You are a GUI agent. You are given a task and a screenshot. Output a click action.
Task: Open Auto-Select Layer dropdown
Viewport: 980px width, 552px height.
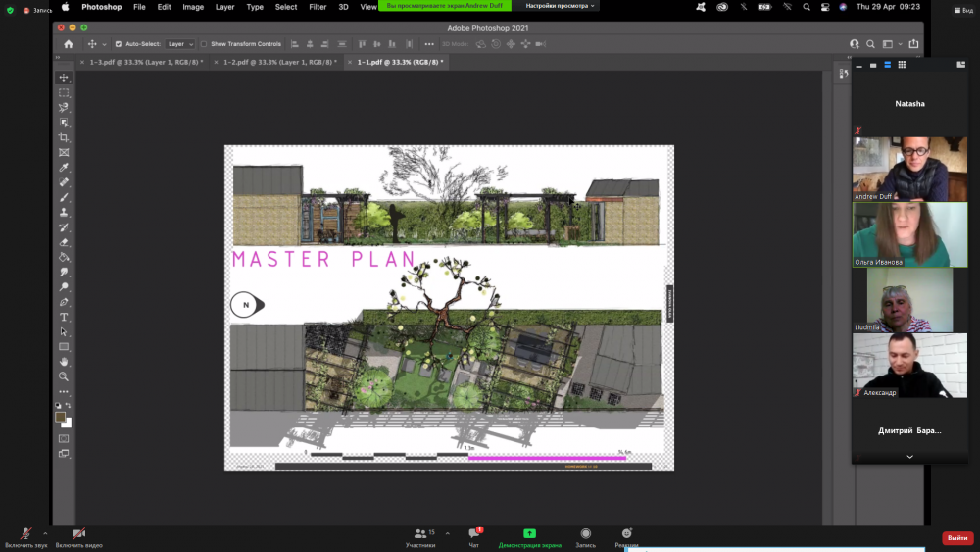coord(180,44)
